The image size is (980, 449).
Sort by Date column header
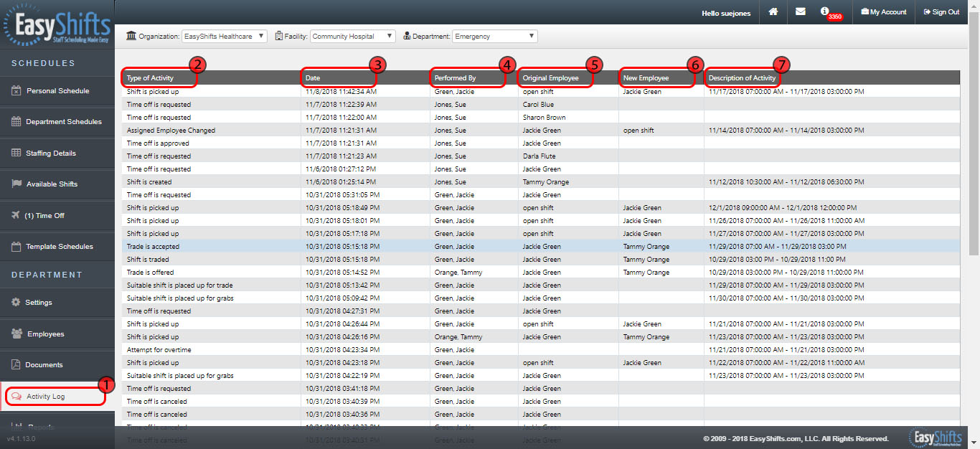click(313, 77)
